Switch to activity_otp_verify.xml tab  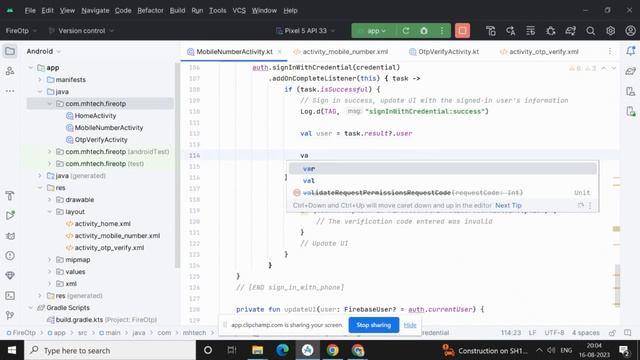pyautogui.click(x=539, y=52)
